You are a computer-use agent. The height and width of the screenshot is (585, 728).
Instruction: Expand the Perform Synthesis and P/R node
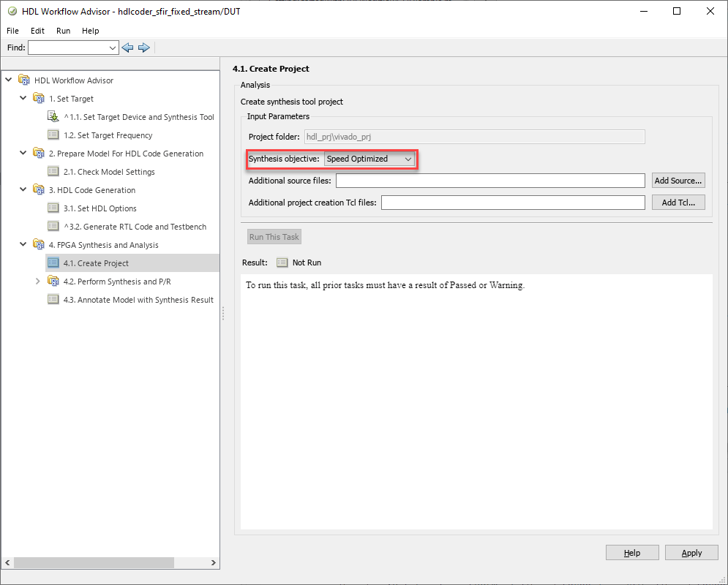[38, 282]
